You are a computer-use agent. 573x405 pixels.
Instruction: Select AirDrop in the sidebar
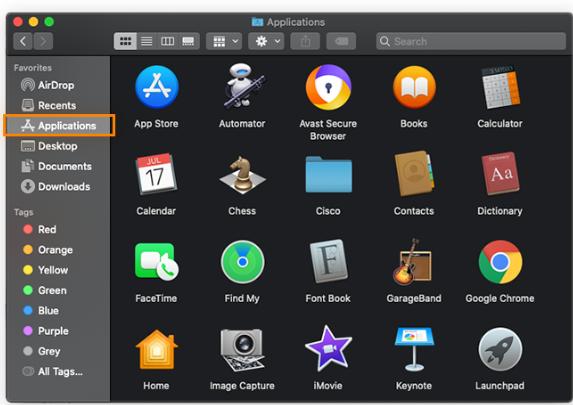point(58,85)
